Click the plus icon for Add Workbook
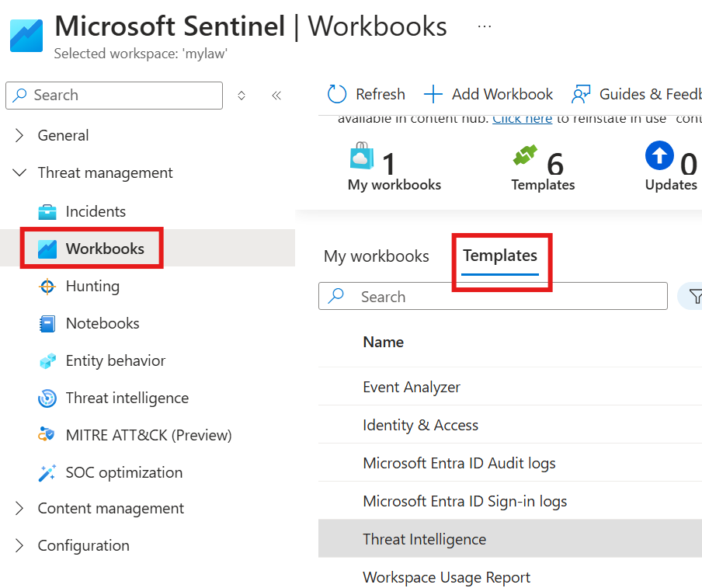Screen dimensions: 702x588 pos(433,94)
